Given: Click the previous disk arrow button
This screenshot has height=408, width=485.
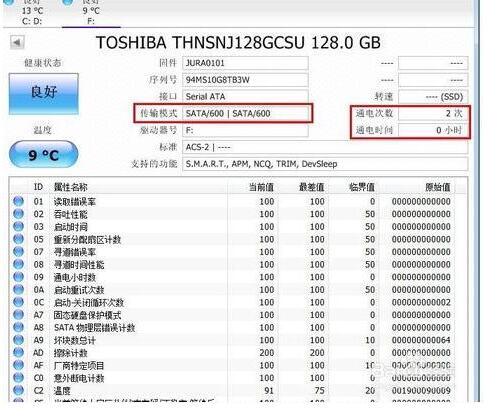Looking at the screenshot, I should [x=17, y=42].
